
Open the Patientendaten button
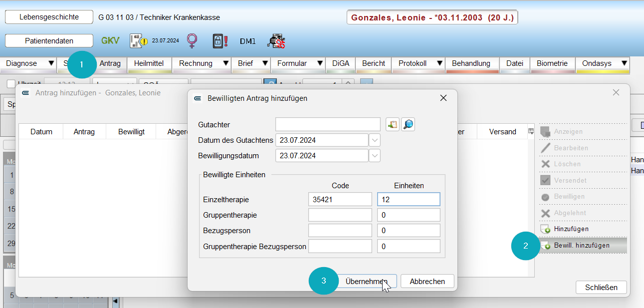pos(49,41)
